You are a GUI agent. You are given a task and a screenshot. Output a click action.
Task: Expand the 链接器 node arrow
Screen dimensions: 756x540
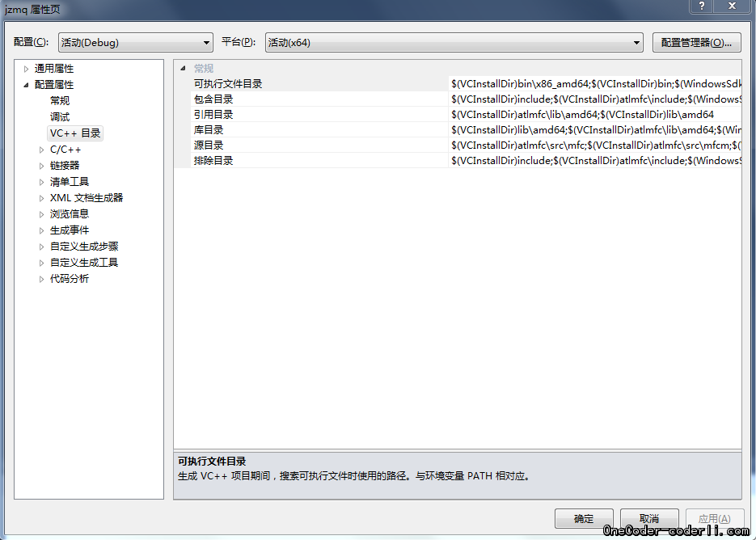click(42, 166)
